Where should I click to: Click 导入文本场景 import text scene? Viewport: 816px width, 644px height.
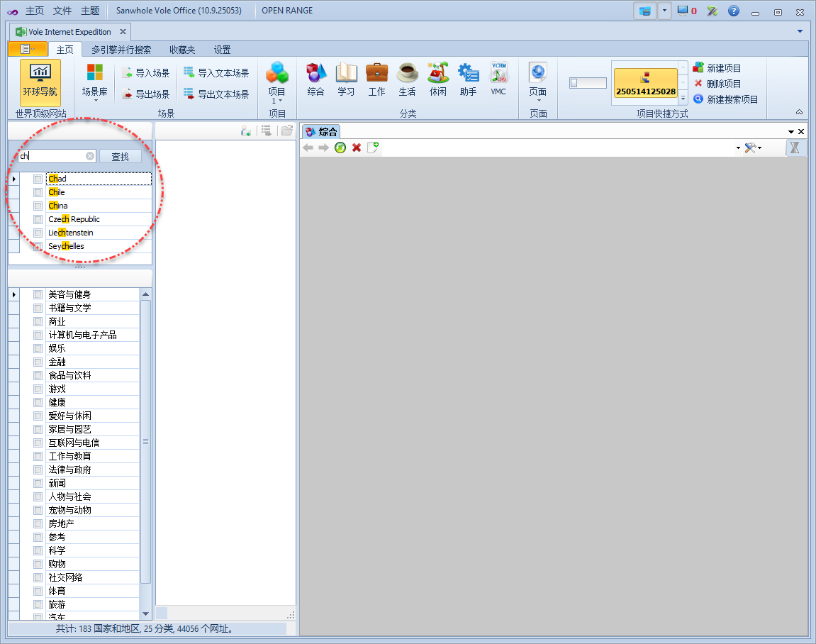[216, 73]
